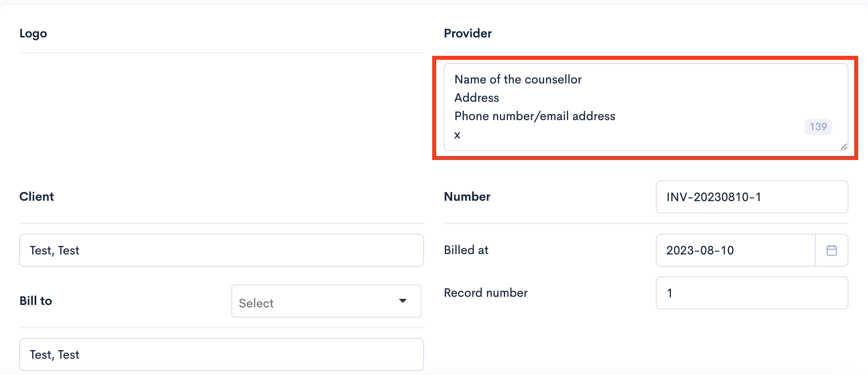
Task: Click the Billed at label
Action: pyautogui.click(x=466, y=250)
